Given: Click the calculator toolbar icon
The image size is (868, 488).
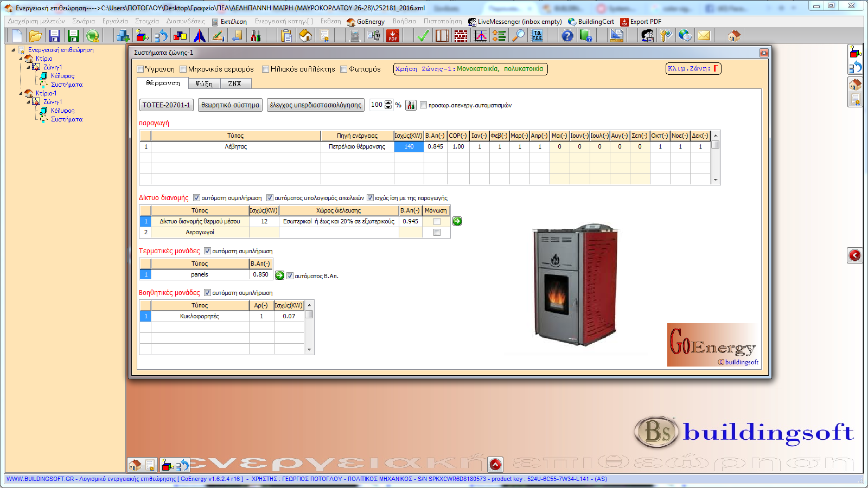Looking at the screenshot, I should coord(355,36).
